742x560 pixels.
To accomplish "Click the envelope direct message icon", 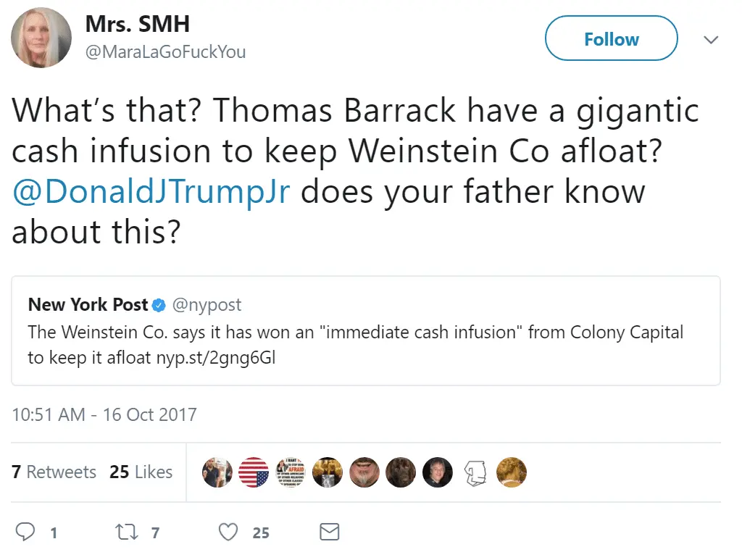I will (x=330, y=532).
